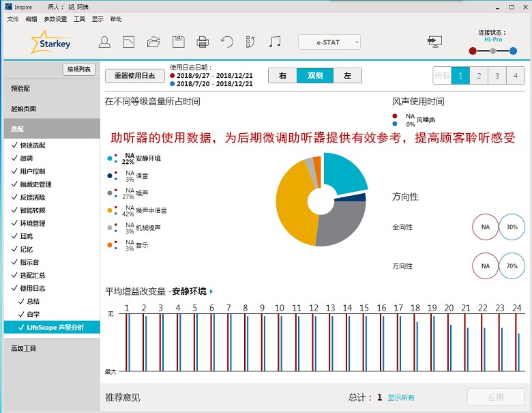Open the e-STAT dropdown

click(x=329, y=42)
